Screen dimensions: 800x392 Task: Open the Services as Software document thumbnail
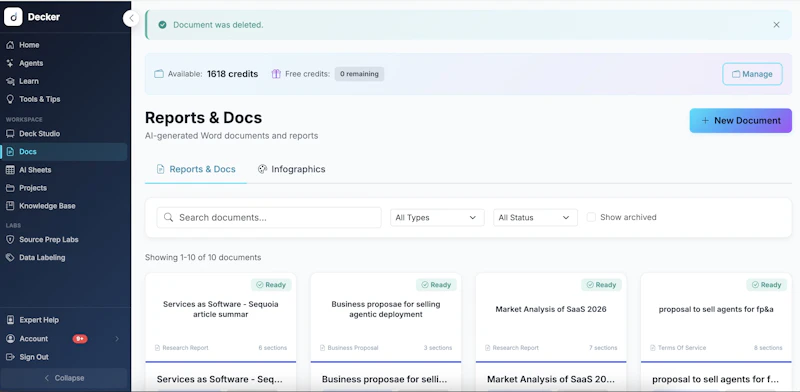[220, 317]
